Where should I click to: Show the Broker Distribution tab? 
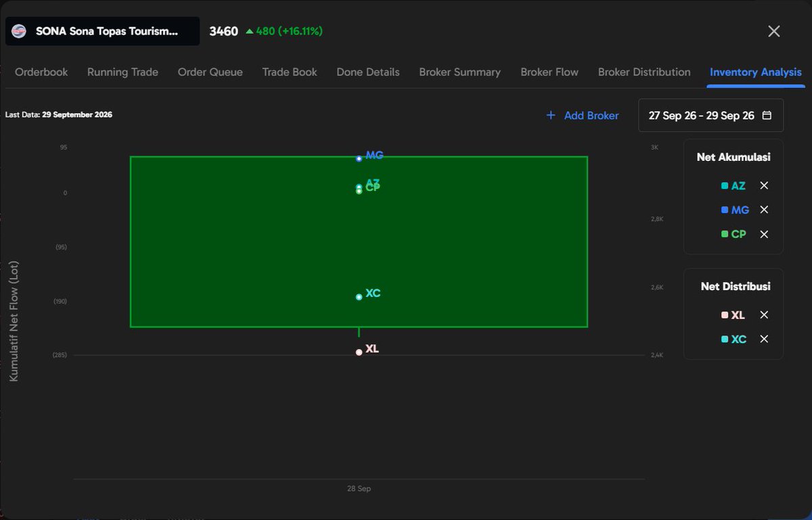pyautogui.click(x=644, y=72)
